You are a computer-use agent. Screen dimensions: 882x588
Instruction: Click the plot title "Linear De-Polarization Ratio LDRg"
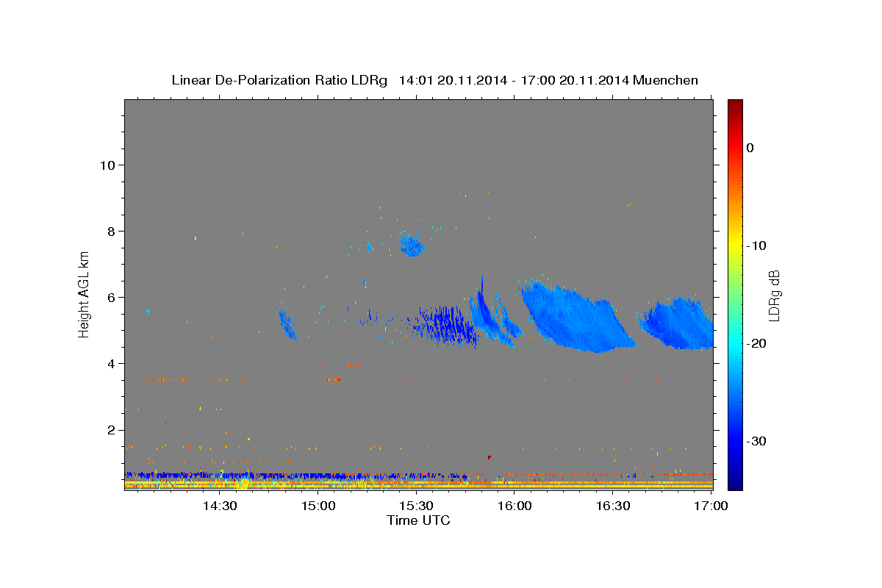279,80
